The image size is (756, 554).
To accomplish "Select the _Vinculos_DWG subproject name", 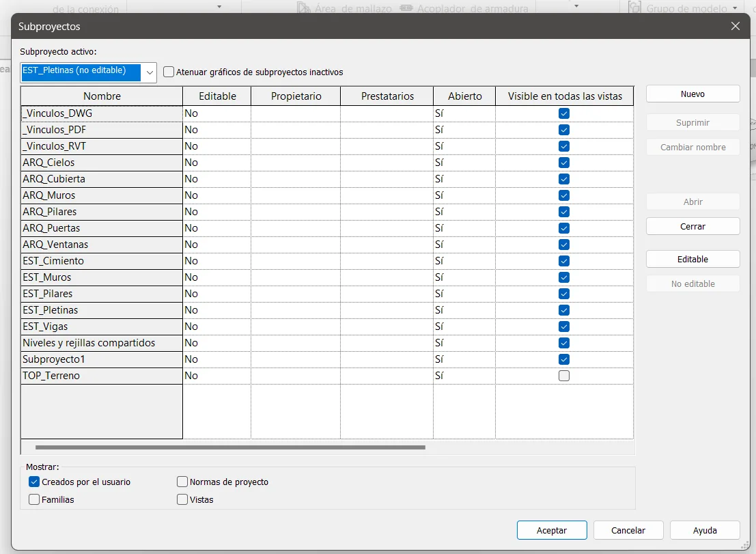I will pyautogui.click(x=102, y=113).
